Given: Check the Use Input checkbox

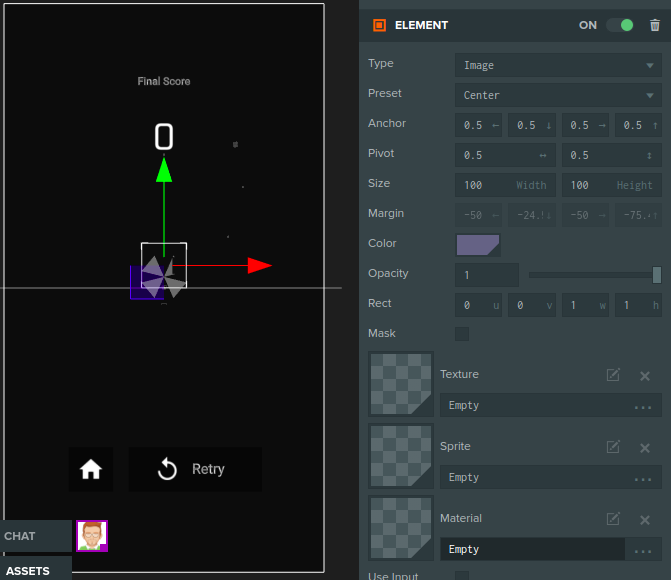Looking at the screenshot, I should click(462, 576).
